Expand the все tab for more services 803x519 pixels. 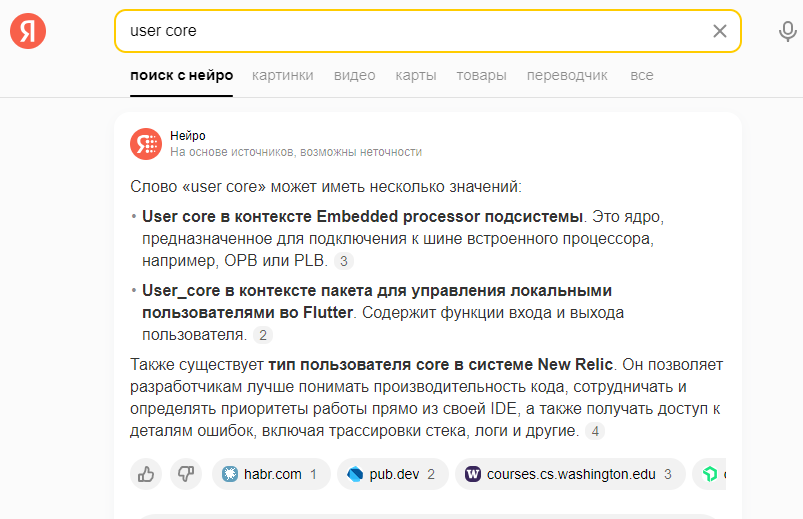(641, 75)
